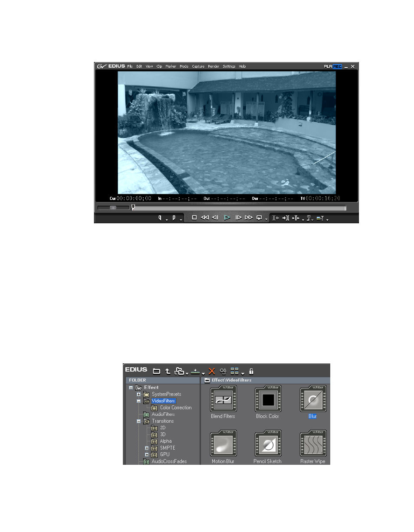Click the Set In point marker icon
The width and height of the screenshot is (414, 532).
(x=160, y=218)
